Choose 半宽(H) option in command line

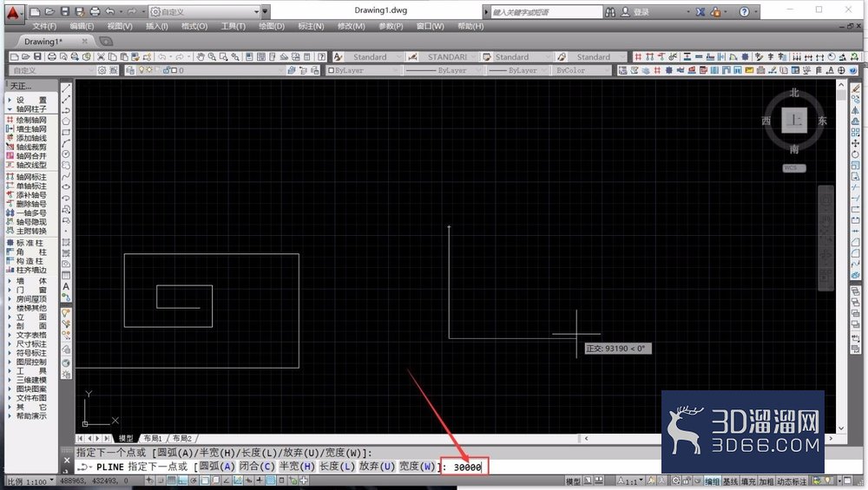297,467
